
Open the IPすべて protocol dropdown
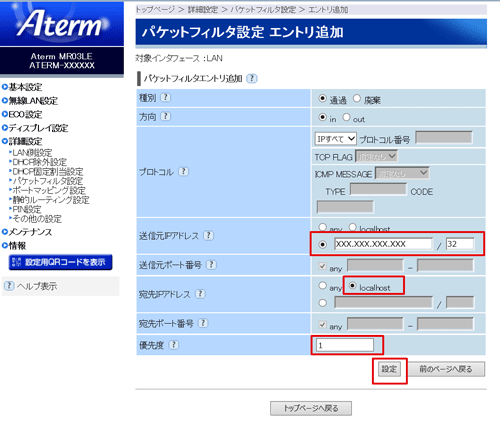click(335, 139)
